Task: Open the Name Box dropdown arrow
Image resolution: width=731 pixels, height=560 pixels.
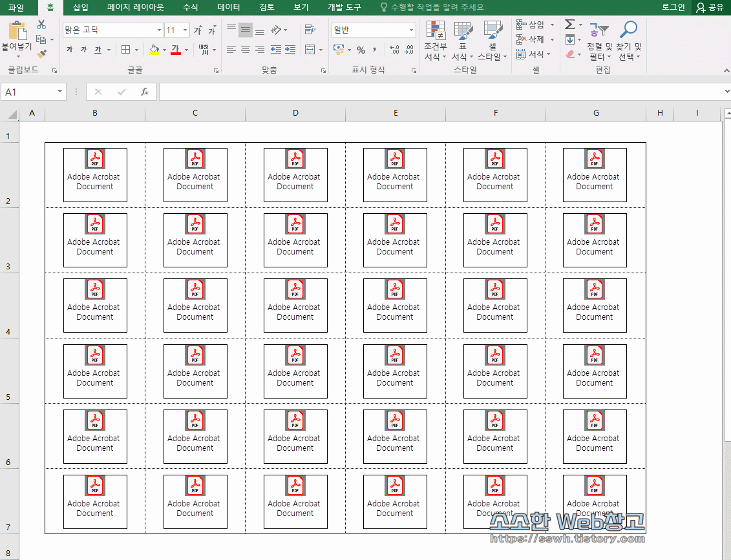Action: (x=59, y=91)
